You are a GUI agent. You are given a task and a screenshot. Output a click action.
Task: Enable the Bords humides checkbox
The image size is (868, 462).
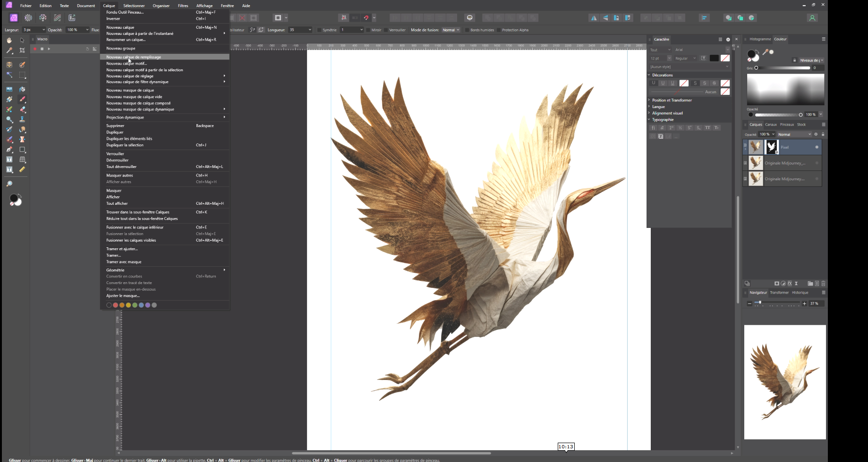467,30
